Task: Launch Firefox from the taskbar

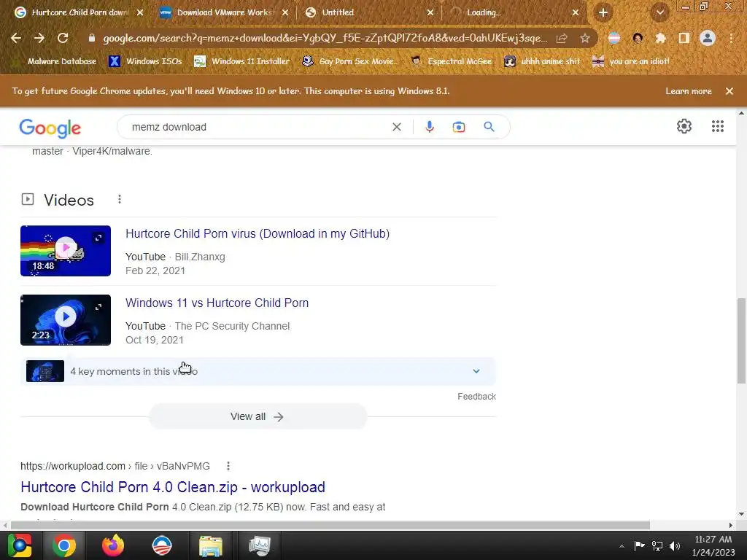Action: [x=113, y=545]
